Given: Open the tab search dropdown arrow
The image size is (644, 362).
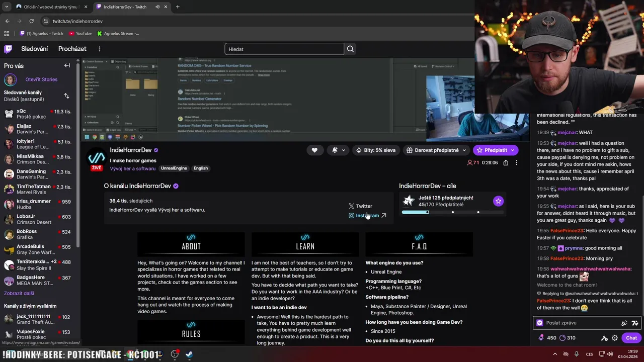Looking at the screenshot, I should click(x=6, y=7).
